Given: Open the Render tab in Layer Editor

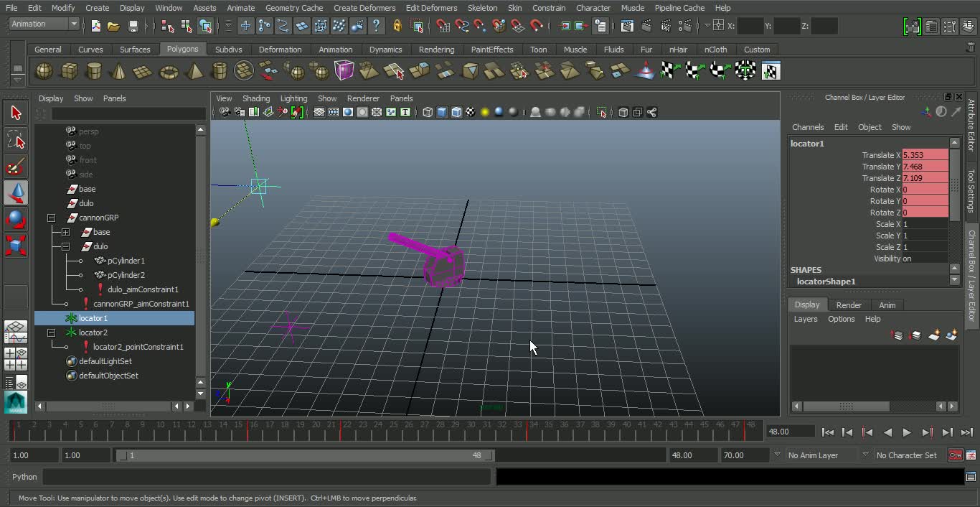Looking at the screenshot, I should click(849, 304).
